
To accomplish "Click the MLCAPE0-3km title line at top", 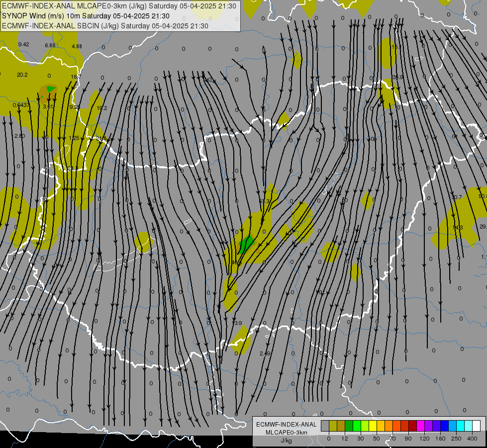I will tap(119, 6).
